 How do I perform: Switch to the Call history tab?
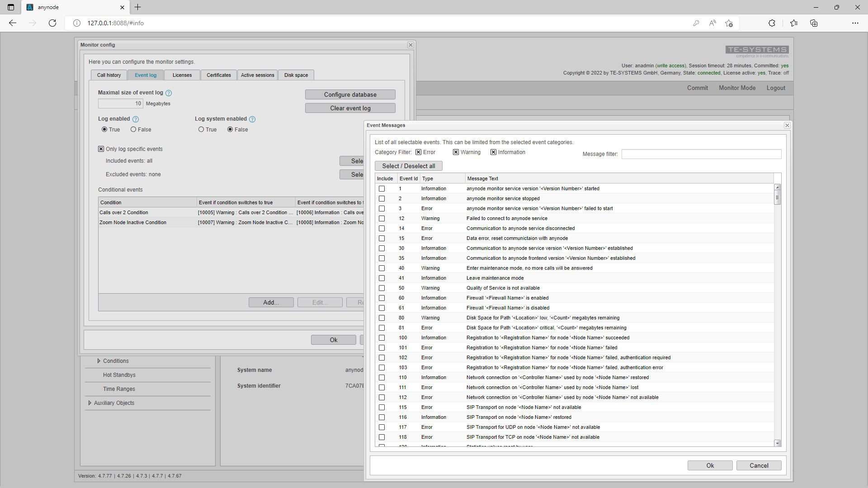point(109,75)
